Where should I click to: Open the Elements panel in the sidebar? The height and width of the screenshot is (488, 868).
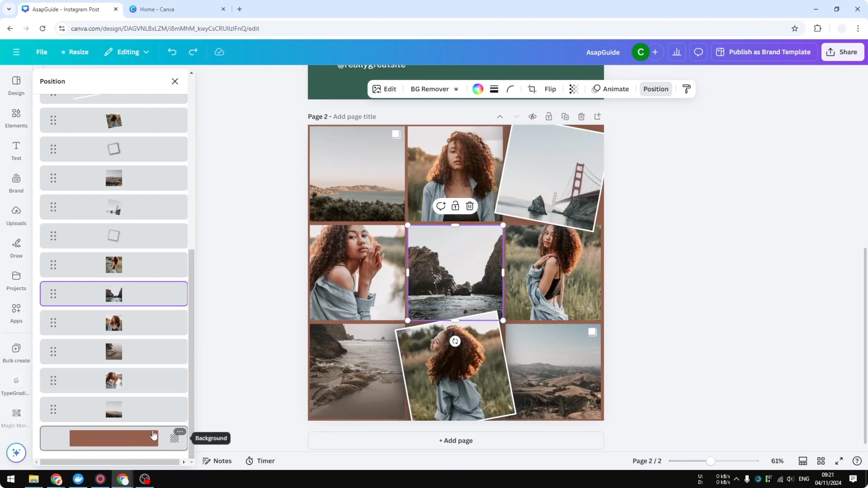16,118
